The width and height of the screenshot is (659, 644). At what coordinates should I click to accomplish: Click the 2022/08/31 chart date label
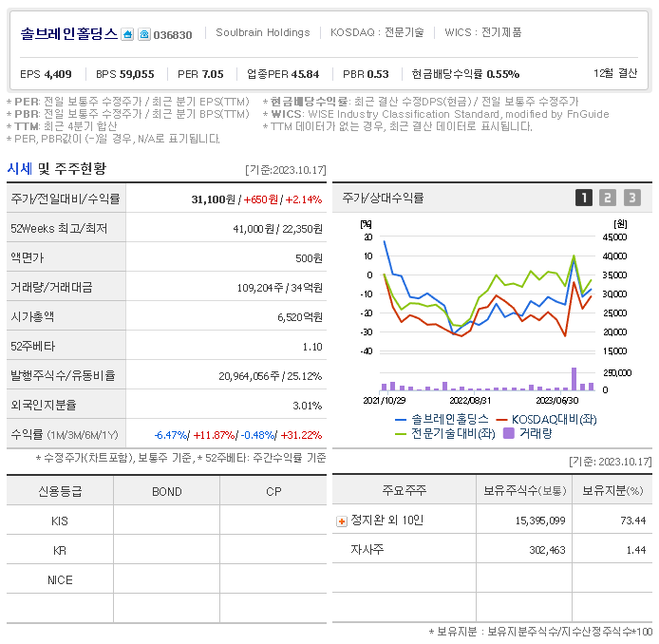click(x=470, y=401)
